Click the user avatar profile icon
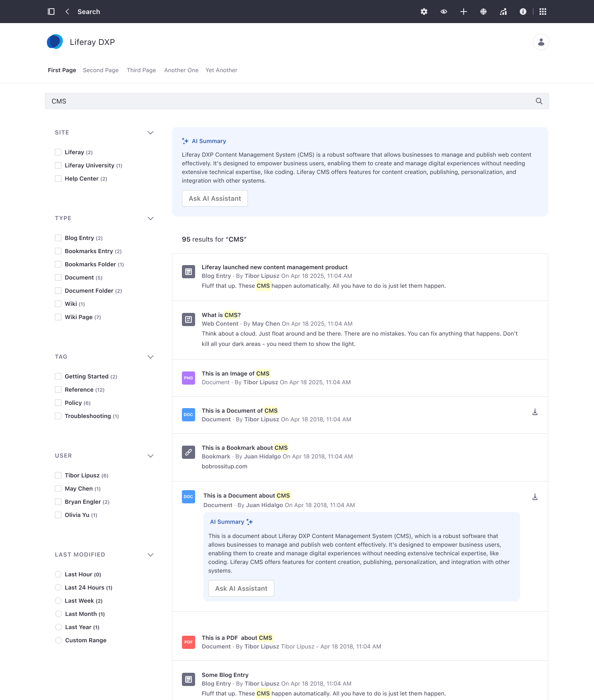 point(541,42)
